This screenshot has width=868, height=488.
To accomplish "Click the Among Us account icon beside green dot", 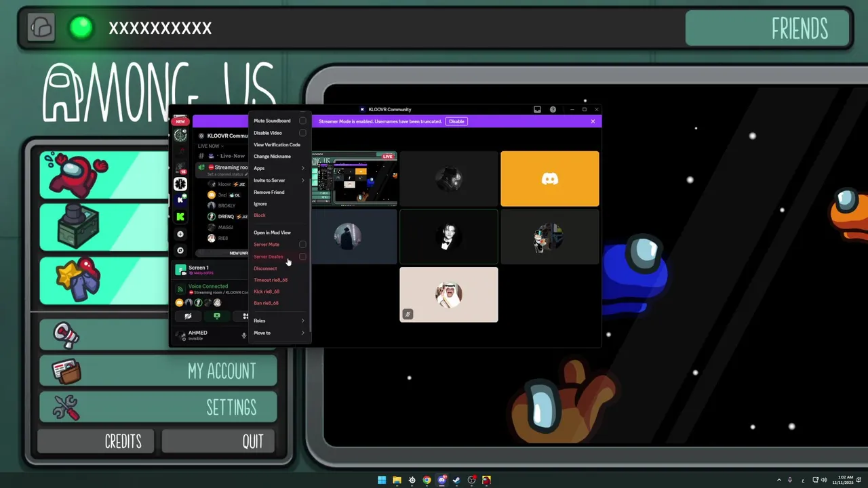I will (x=41, y=28).
